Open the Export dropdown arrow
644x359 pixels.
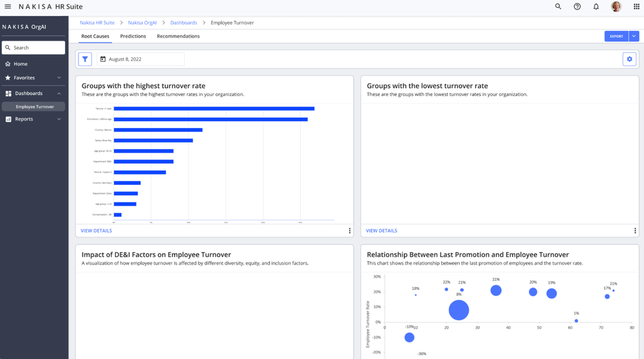click(634, 36)
